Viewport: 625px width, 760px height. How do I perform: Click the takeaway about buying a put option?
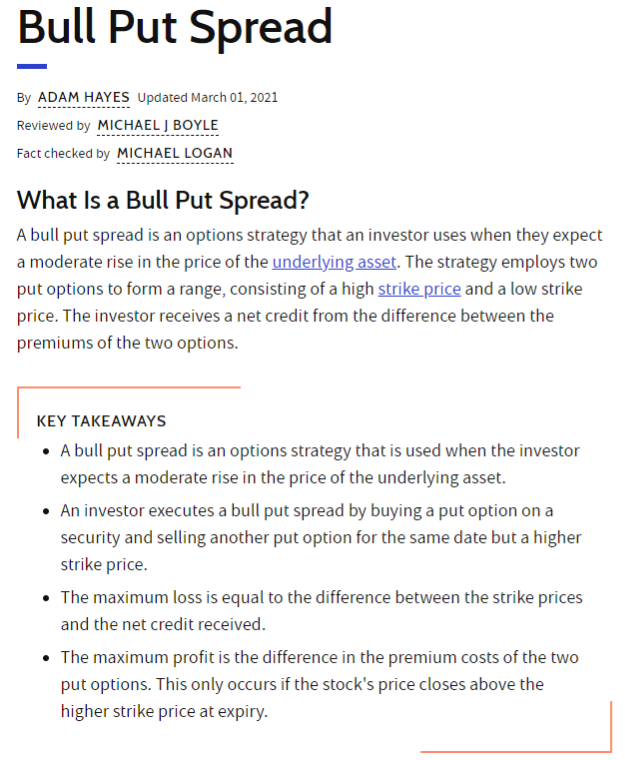coord(321,537)
